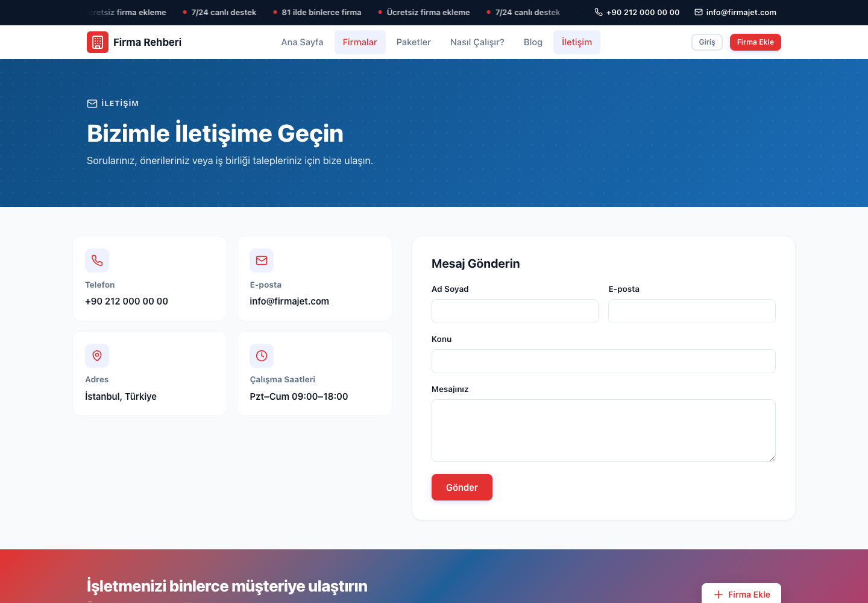The width and height of the screenshot is (868, 603).
Task: Focus the Ad Soyad input field
Action: click(515, 311)
